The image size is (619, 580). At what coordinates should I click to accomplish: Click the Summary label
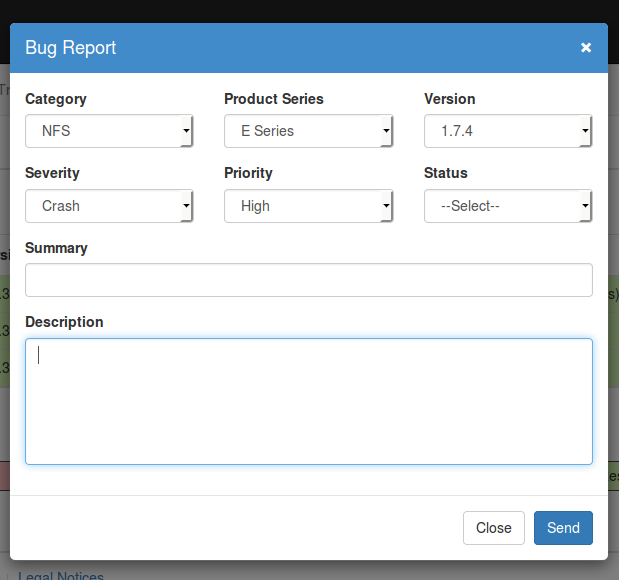click(56, 248)
